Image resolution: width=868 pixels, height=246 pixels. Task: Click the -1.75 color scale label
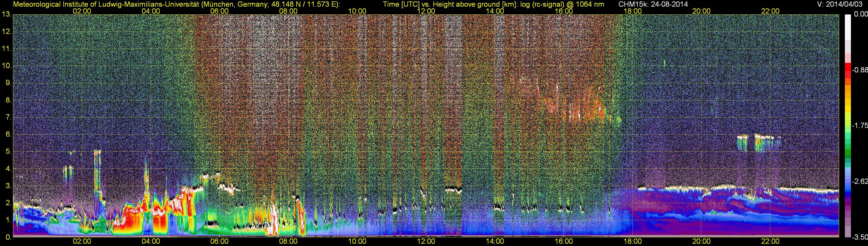tap(860, 125)
